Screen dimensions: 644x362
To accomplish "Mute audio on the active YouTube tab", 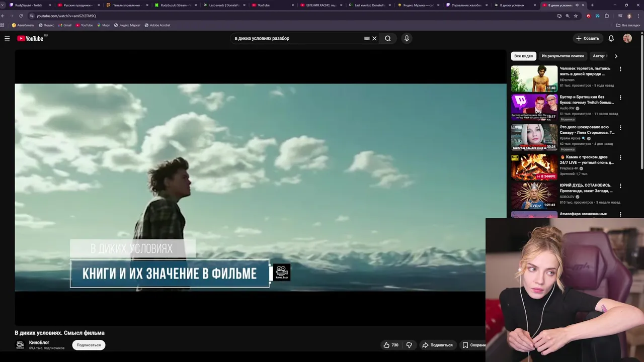I will coord(577,5).
